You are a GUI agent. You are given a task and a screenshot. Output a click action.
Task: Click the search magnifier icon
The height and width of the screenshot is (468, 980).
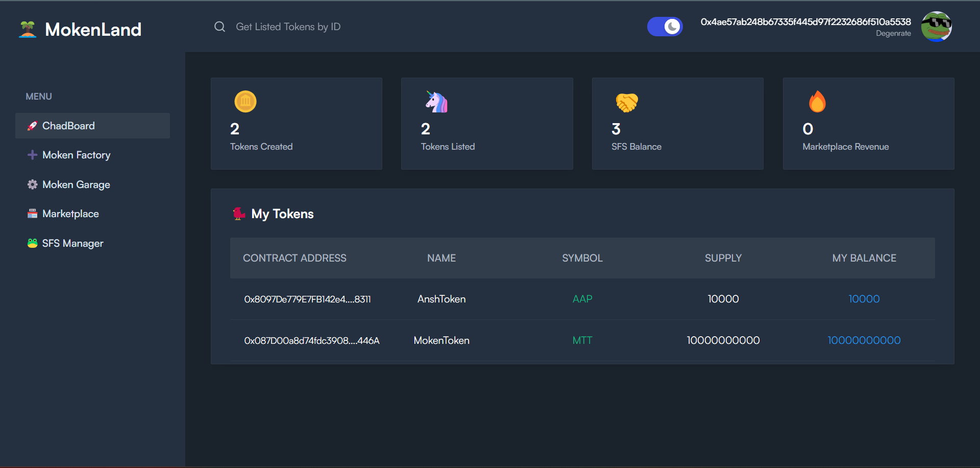click(219, 27)
